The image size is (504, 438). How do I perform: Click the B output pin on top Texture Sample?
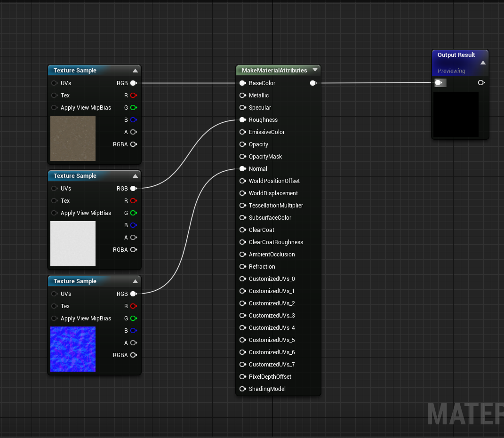[133, 119]
